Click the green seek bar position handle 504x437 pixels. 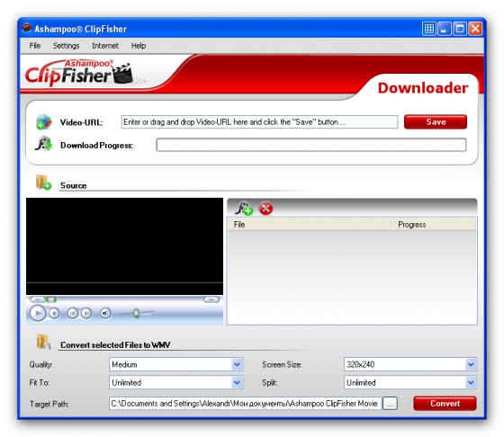pos(51,300)
